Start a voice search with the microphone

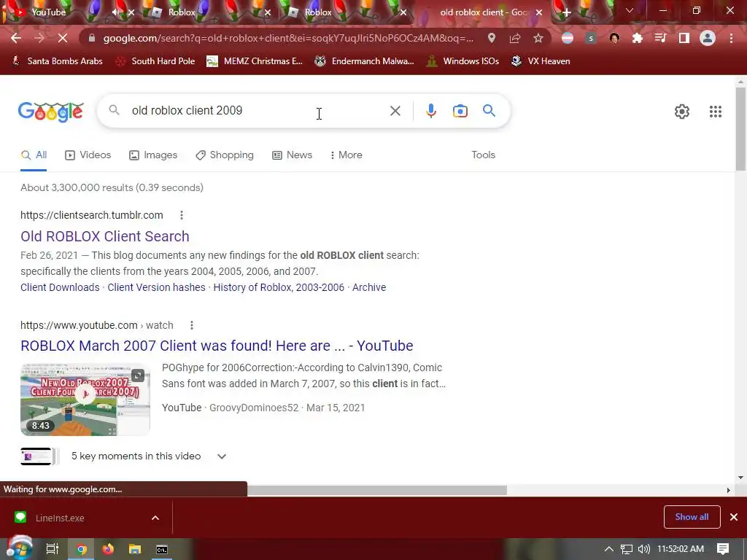click(x=430, y=111)
